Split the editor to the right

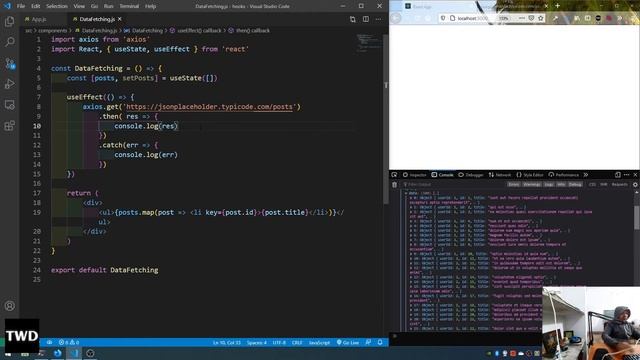(366, 19)
